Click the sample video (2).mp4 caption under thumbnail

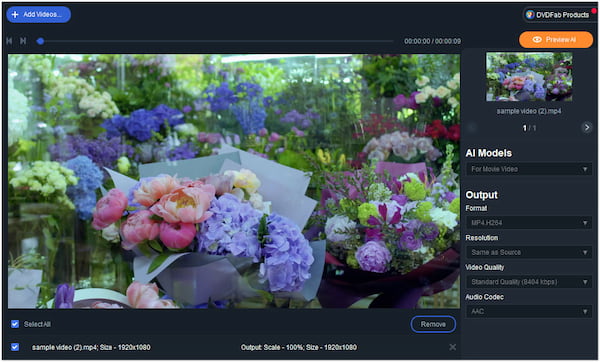coord(529,111)
